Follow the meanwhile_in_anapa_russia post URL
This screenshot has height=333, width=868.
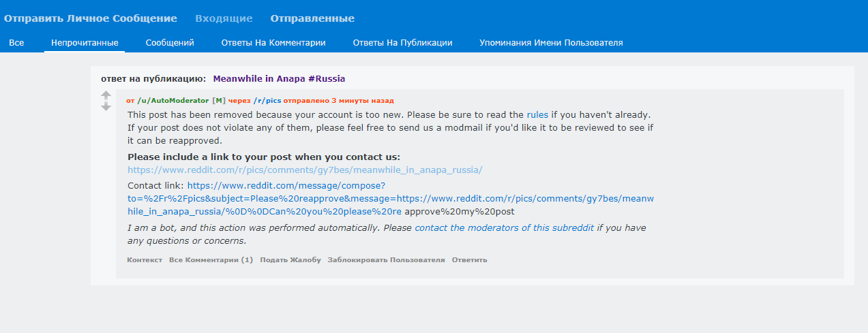point(305,170)
